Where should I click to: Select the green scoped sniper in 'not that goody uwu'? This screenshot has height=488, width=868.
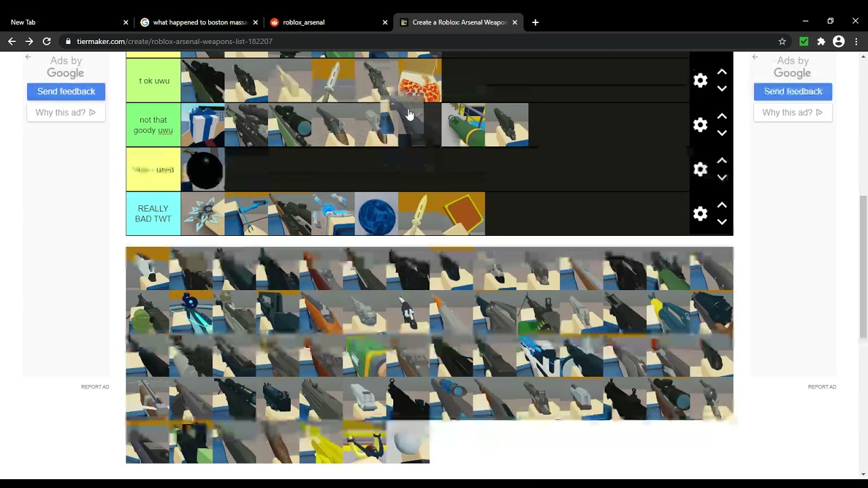pos(290,125)
